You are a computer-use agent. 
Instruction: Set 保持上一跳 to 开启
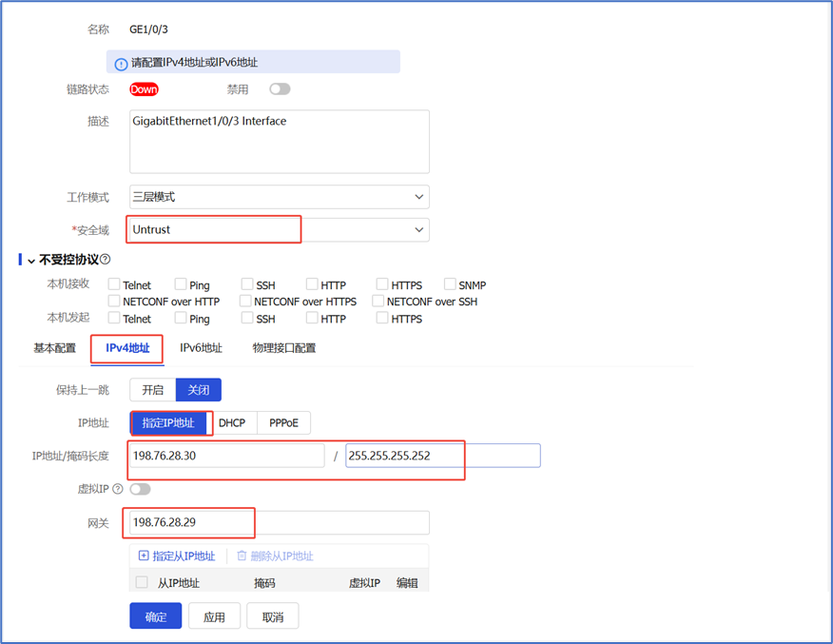(153, 390)
